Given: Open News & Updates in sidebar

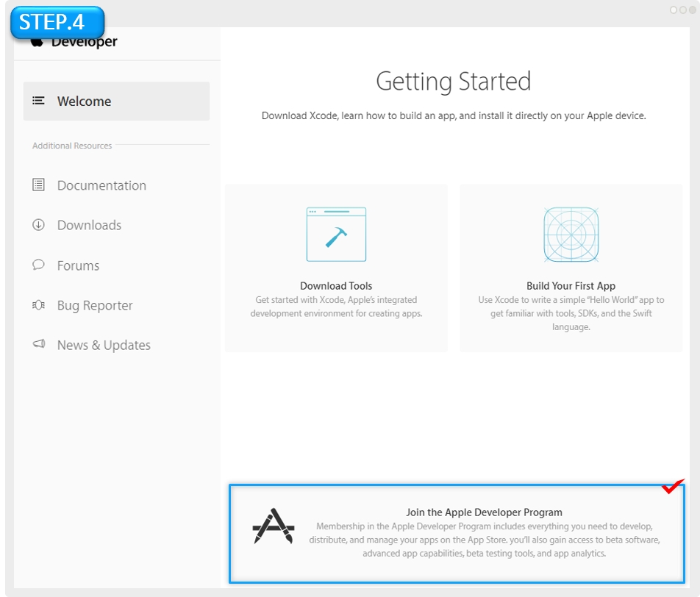Looking at the screenshot, I should click(x=104, y=345).
